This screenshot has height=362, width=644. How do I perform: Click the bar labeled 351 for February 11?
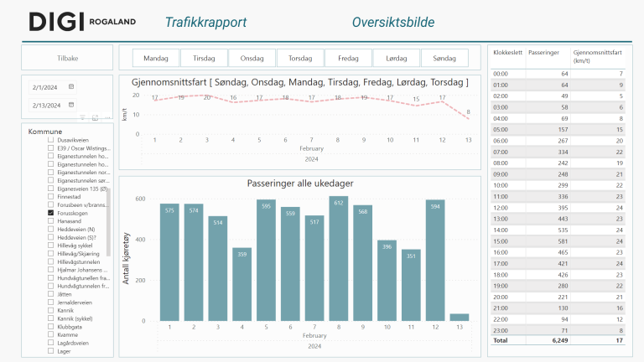point(411,285)
